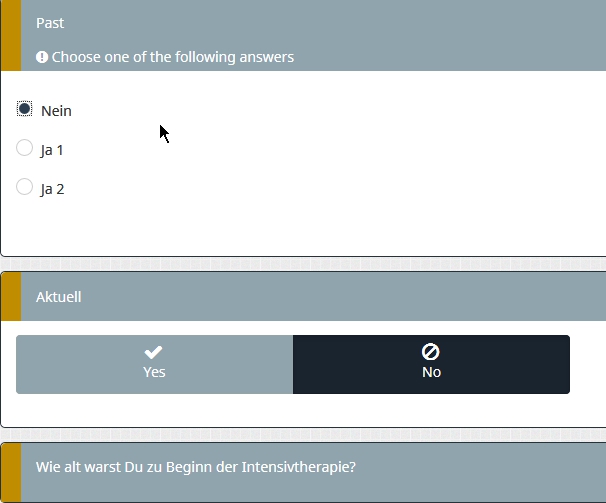Click the 'Yes' text label in the button
The width and height of the screenshot is (606, 503).
click(x=154, y=372)
